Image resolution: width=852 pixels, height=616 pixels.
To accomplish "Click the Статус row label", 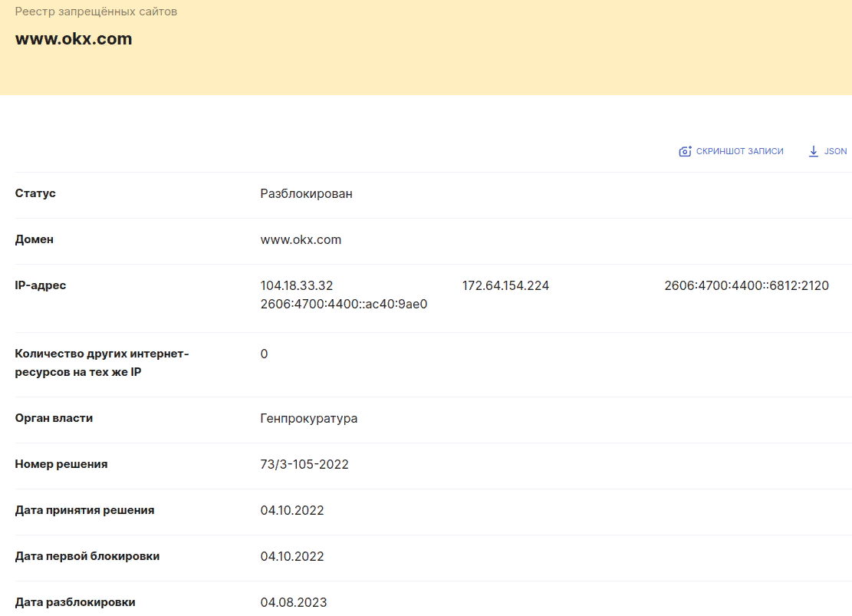I will click(35, 193).
